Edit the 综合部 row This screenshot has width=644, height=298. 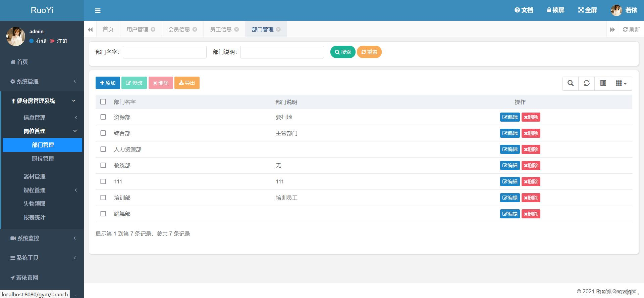click(510, 133)
